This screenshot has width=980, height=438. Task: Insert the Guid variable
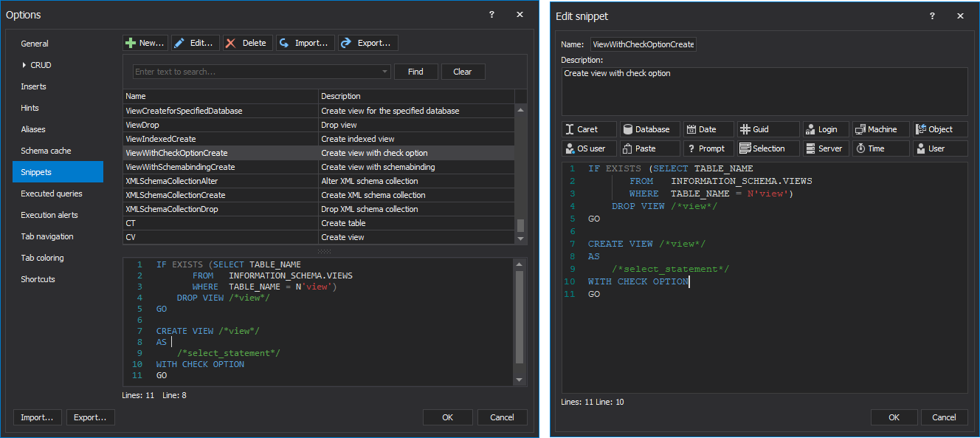[767, 129]
